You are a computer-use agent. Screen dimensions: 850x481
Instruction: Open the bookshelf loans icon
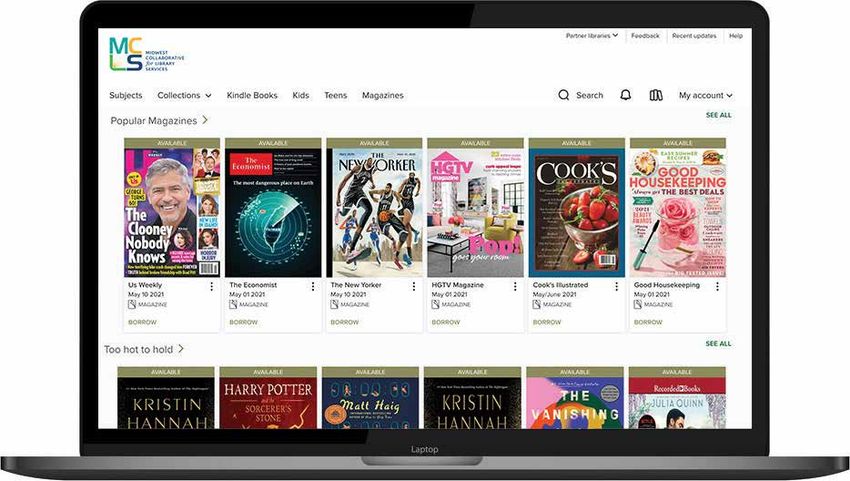point(656,95)
